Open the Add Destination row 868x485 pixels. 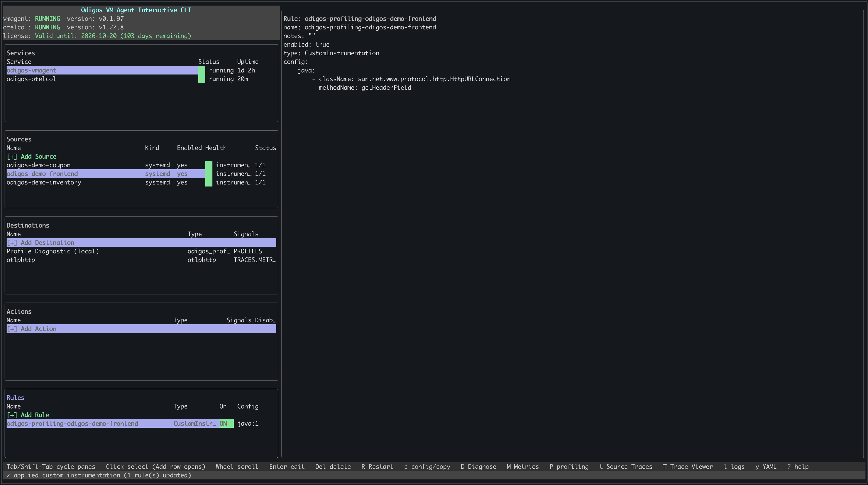click(x=141, y=243)
